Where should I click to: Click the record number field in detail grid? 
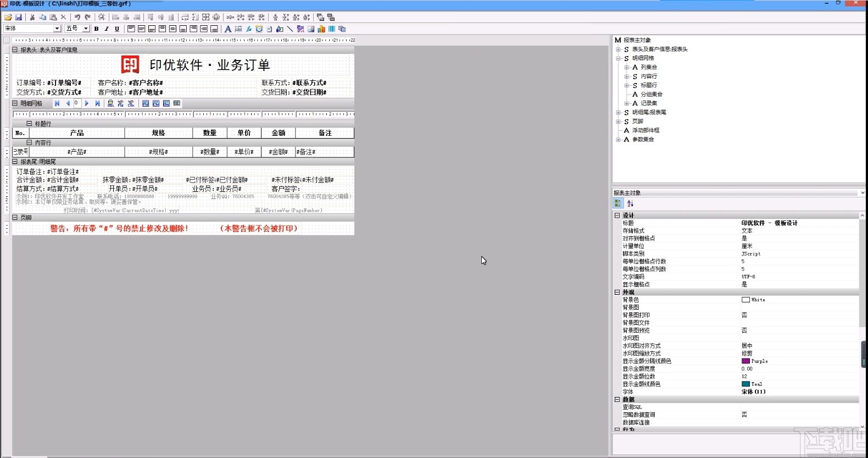point(77,103)
